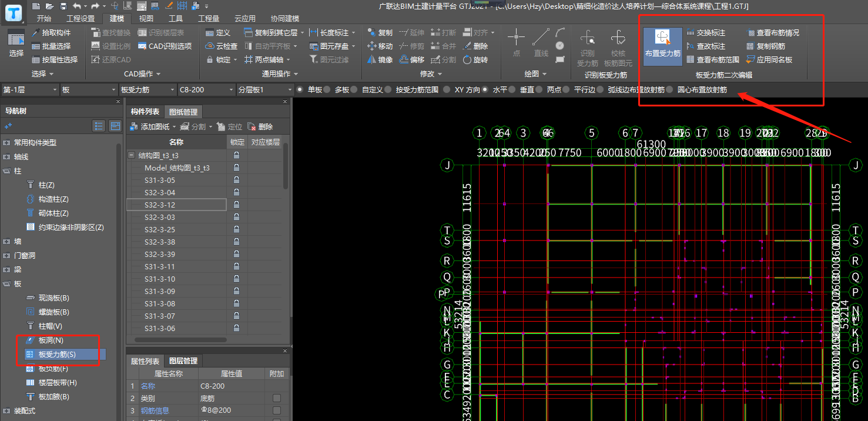The width and height of the screenshot is (868, 421).
Task: Click the 按属性选择 select-by-attribute tool
Action: click(55, 59)
